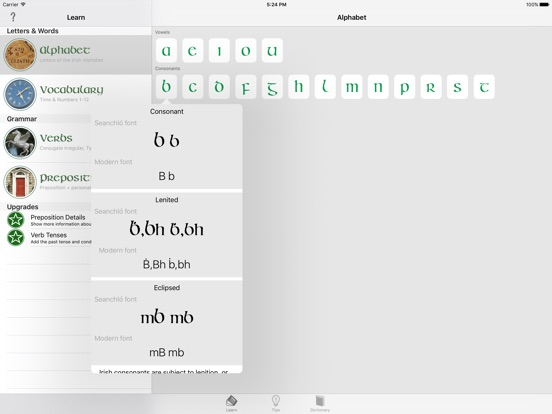
Task: Open the Prepositions red door icon
Action: 20,182
